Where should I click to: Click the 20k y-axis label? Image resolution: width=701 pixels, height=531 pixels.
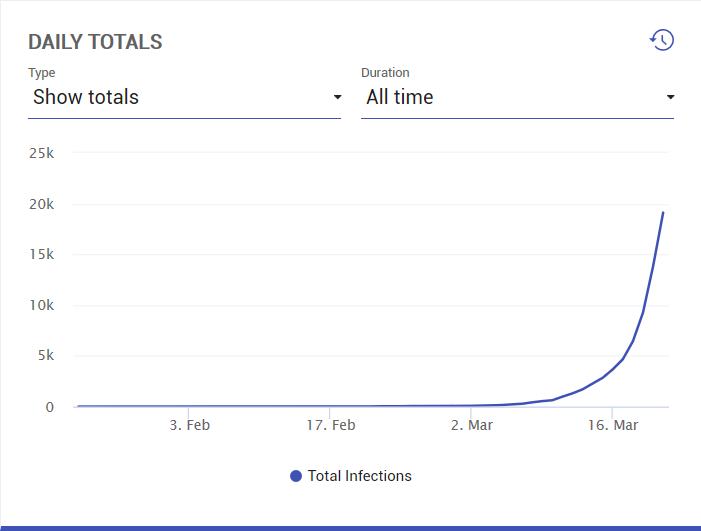(41, 204)
